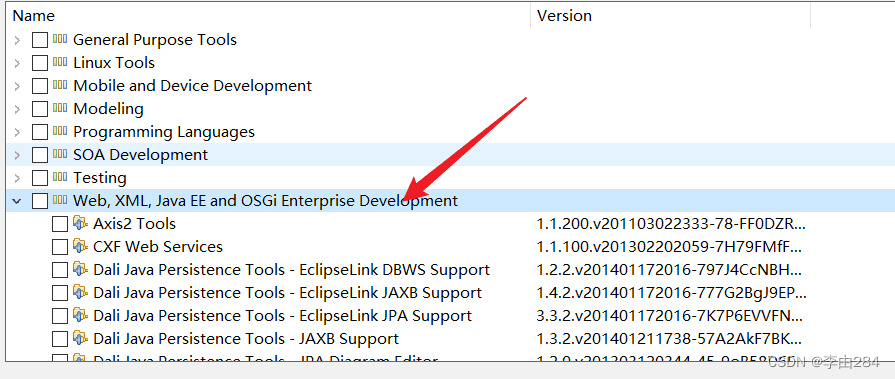Click the Linux Tools category icon
Image resolution: width=895 pixels, height=379 pixels.
[60, 62]
